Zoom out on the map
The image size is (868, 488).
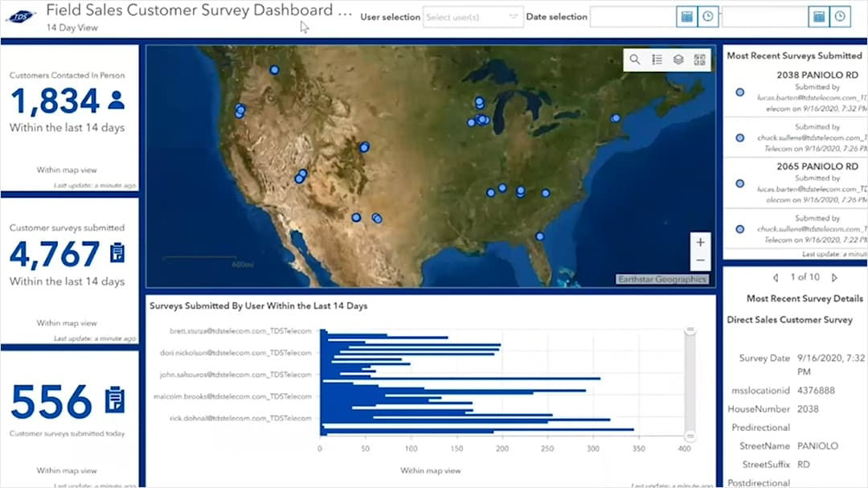(700, 259)
